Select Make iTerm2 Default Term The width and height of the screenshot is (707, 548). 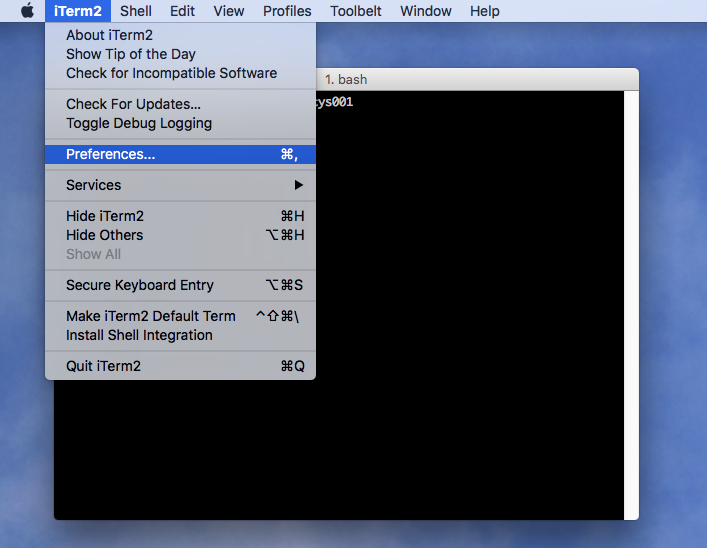[180, 316]
